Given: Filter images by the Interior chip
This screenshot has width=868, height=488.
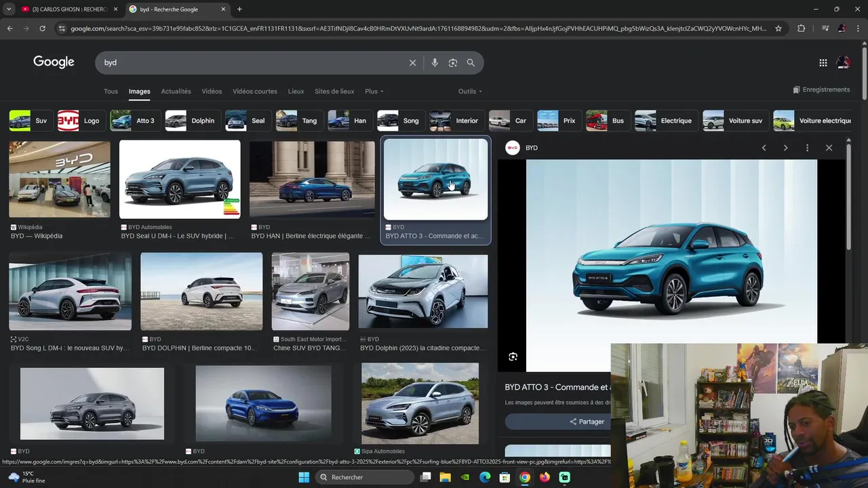Looking at the screenshot, I should click(456, 121).
